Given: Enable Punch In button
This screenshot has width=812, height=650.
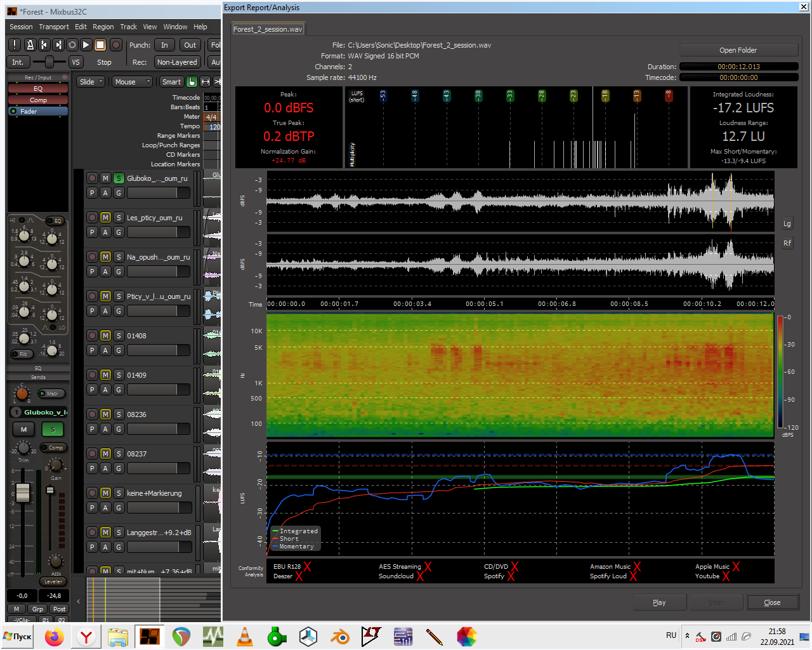Looking at the screenshot, I should pyautogui.click(x=164, y=45).
